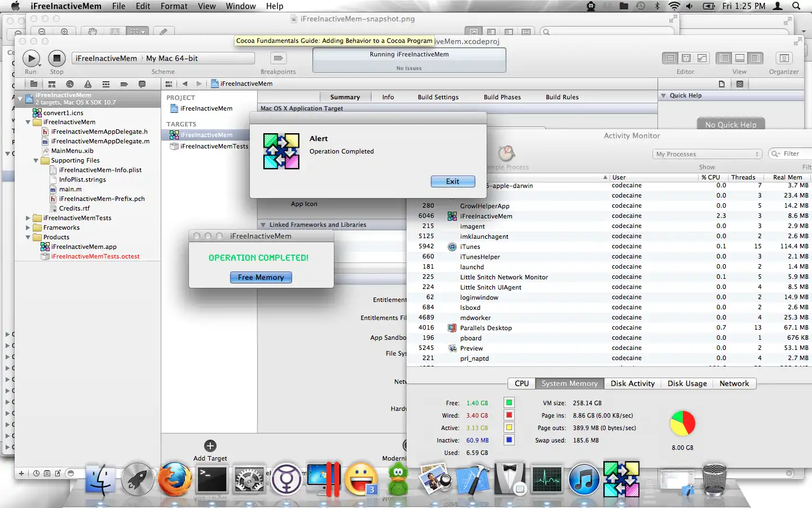The image size is (812, 508).
Task: Switch to the Assistant editor
Action: 686,58
